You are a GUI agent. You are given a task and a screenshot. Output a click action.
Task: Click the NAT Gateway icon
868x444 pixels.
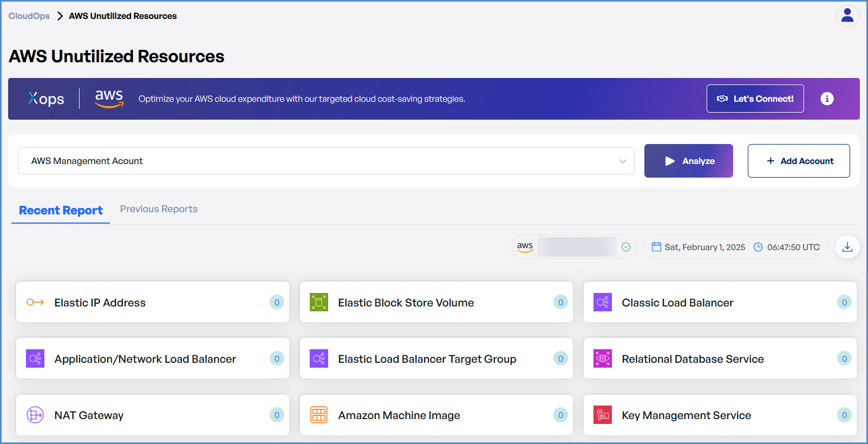click(x=35, y=415)
